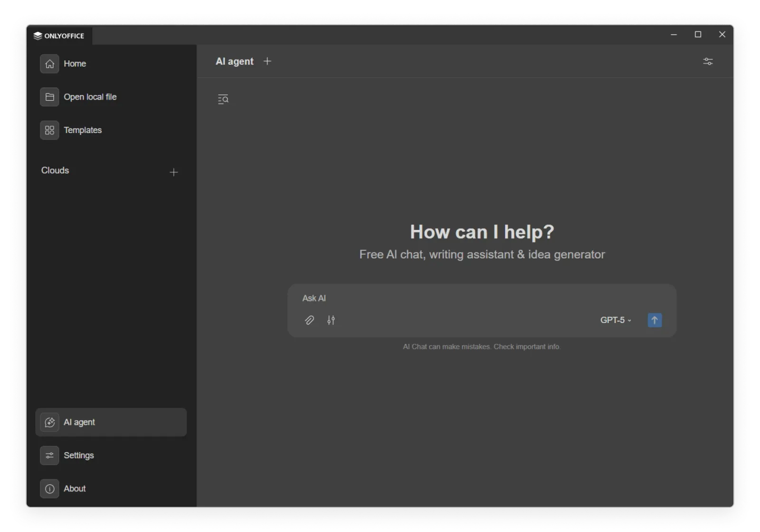Maximize the ONLYOFFICE window
This screenshot has height=532, width=760.
click(x=698, y=35)
